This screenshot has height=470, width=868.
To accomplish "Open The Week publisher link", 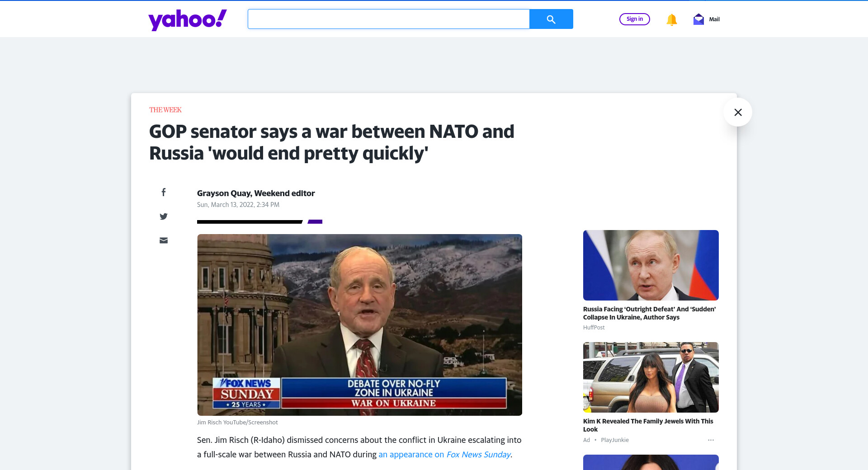I will click(165, 110).
